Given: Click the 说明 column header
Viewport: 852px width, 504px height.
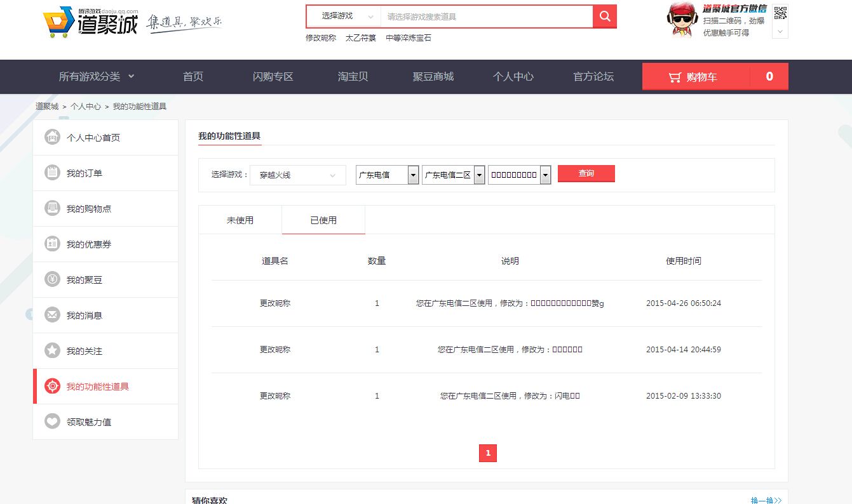Looking at the screenshot, I should coord(510,261).
